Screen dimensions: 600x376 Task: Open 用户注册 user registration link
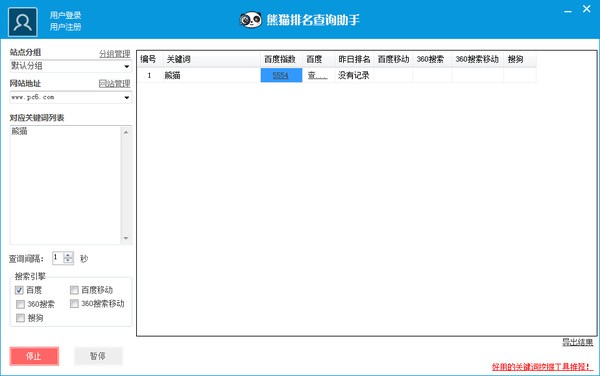[x=65, y=27]
